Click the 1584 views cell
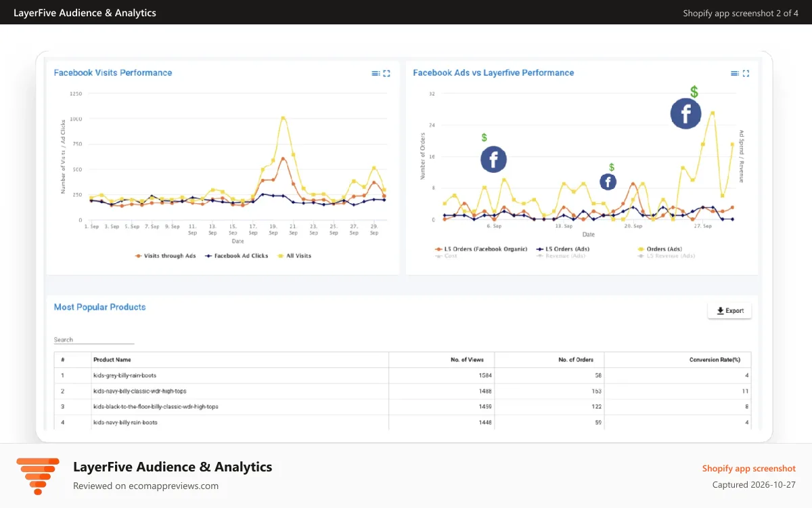812x508 pixels. coord(443,375)
